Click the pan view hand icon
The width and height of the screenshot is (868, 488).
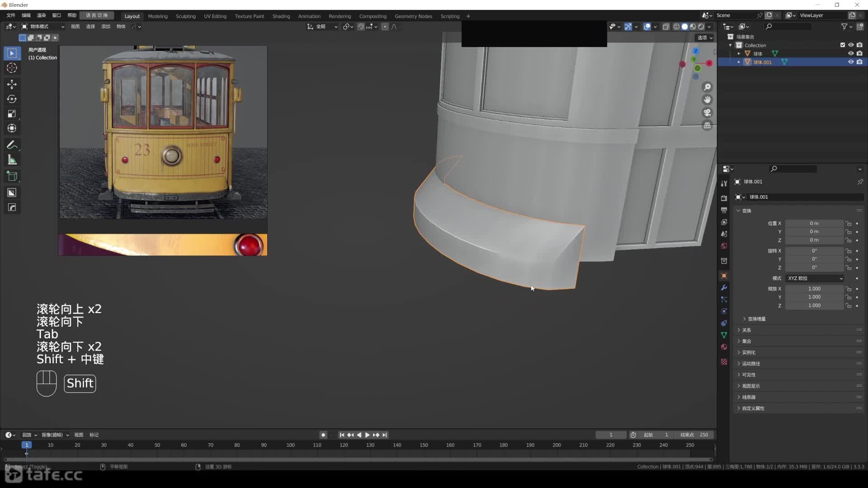(x=708, y=100)
